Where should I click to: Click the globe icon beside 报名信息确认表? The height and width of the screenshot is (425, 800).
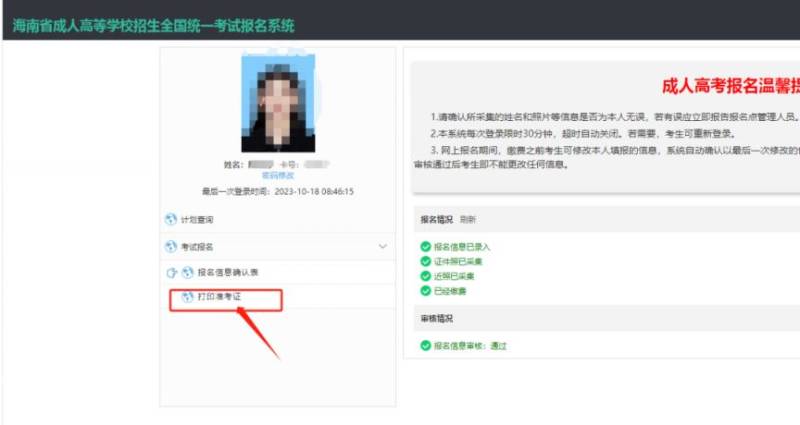click(187, 272)
